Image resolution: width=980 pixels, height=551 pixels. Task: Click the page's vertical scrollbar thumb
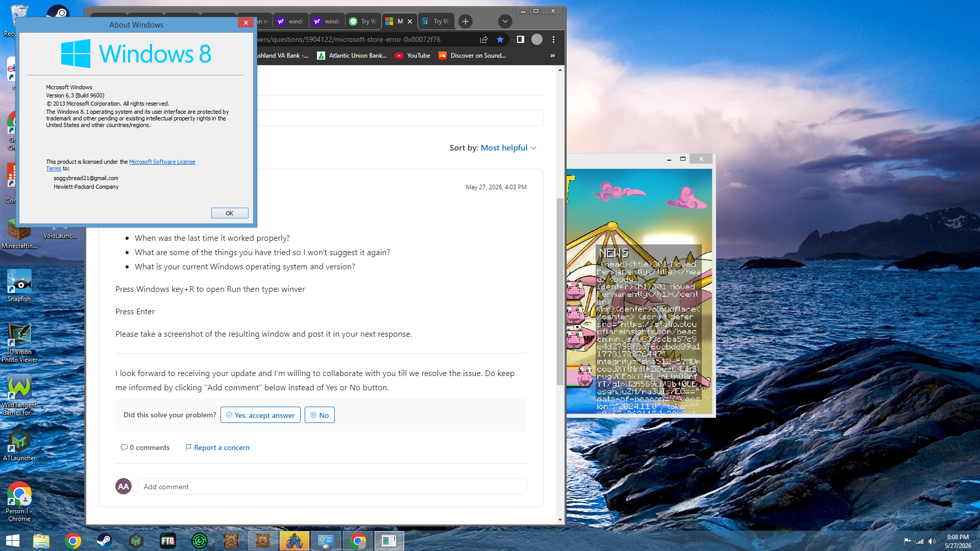coord(560,291)
